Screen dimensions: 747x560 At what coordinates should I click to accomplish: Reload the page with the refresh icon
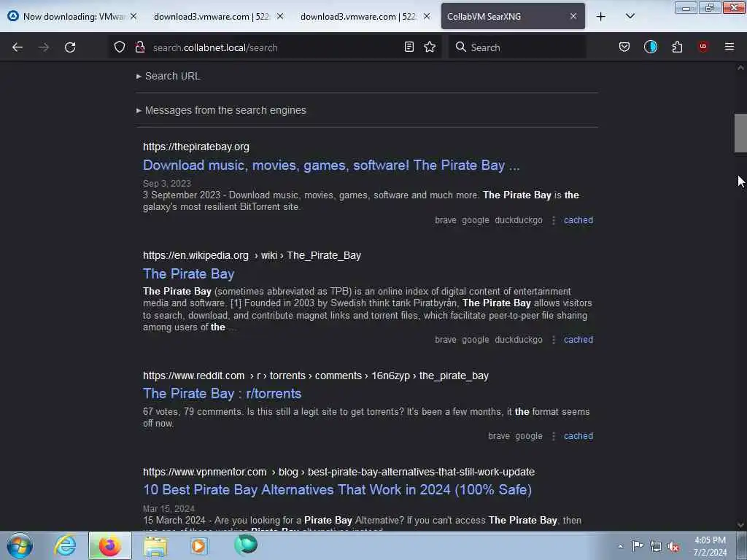tap(70, 47)
